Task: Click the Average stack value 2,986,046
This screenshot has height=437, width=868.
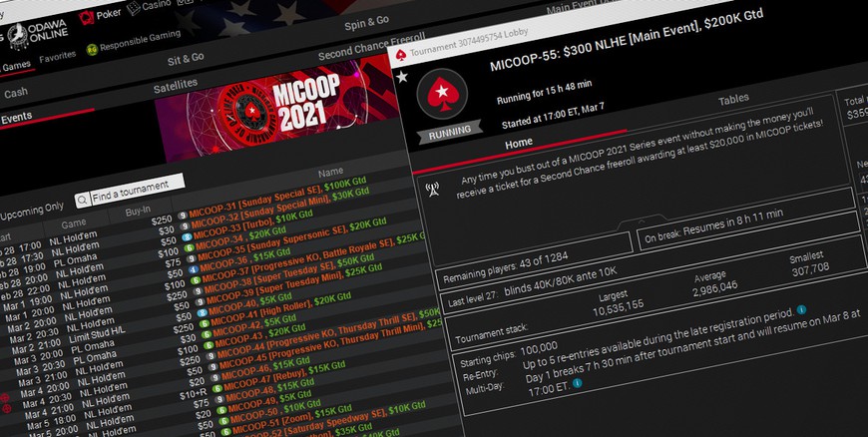Action: pos(715,288)
